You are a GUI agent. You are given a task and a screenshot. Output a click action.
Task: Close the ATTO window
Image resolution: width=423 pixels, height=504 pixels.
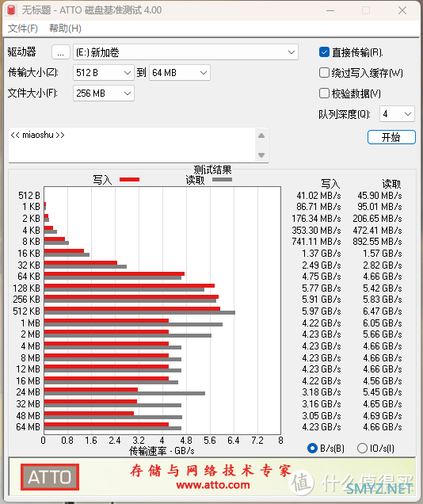point(402,10)
